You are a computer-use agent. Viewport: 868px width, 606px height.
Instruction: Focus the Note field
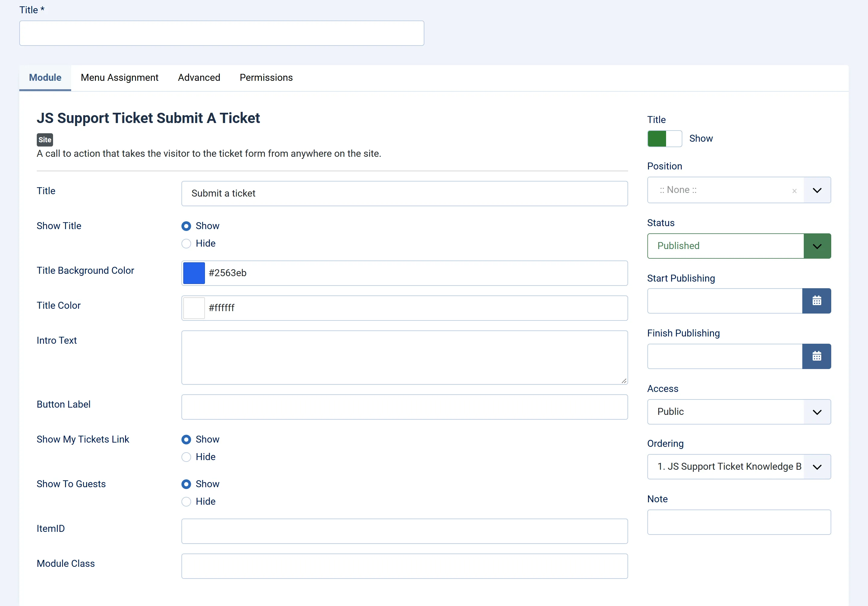tap(739, 522)
